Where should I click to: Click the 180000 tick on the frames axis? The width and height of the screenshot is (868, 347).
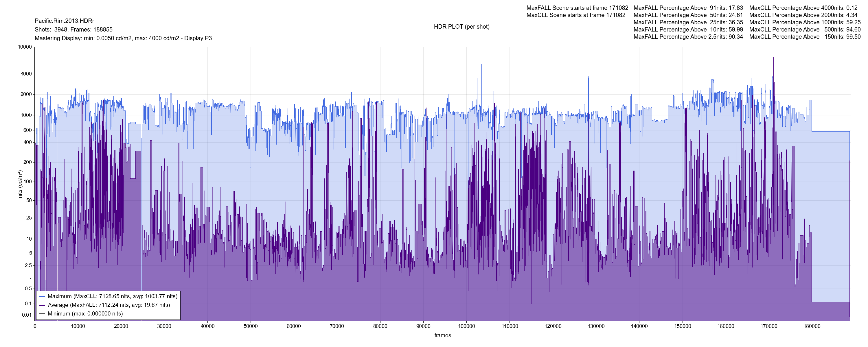pyautogui.click(x=812, y=326)
